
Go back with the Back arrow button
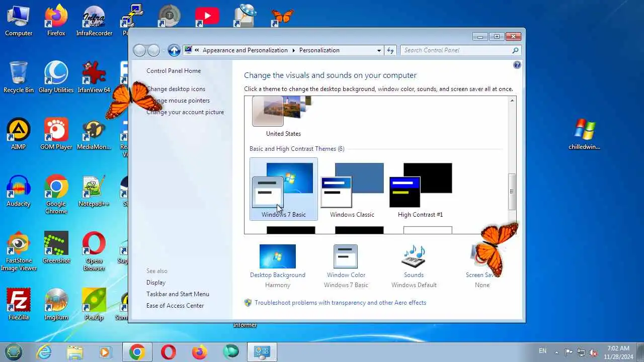pos(139,50)
